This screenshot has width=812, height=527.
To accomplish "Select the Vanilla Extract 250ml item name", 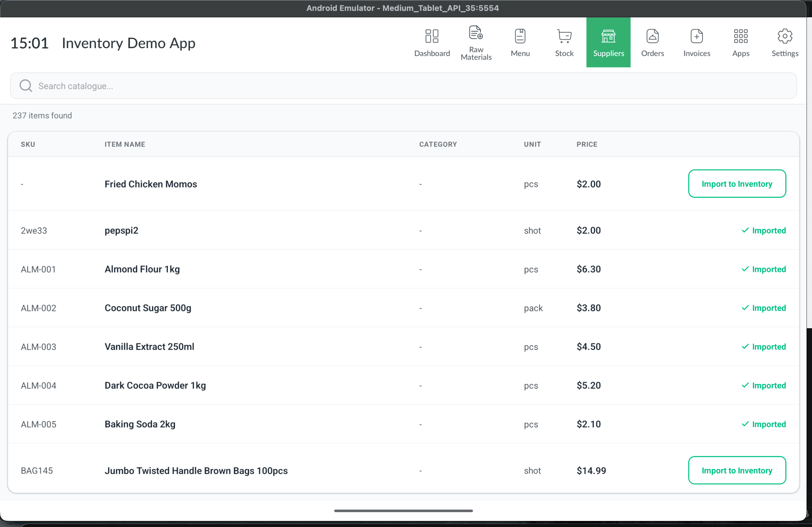I will click(150, 347).
